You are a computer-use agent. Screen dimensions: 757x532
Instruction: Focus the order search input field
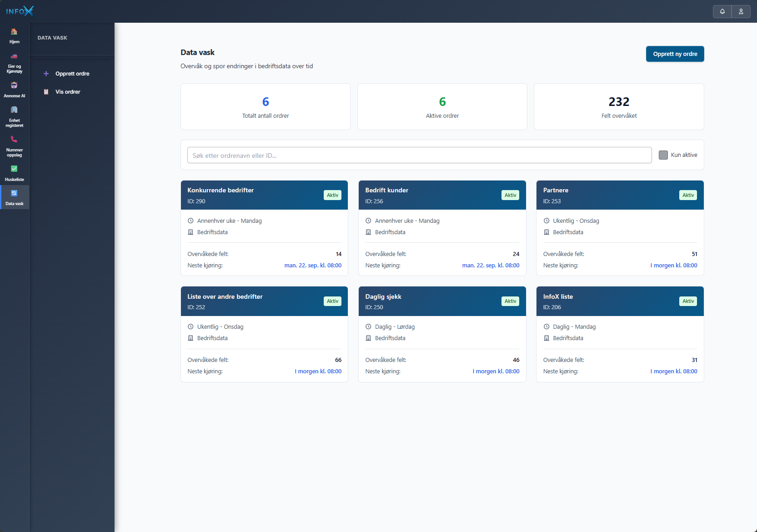pos(419,155)
